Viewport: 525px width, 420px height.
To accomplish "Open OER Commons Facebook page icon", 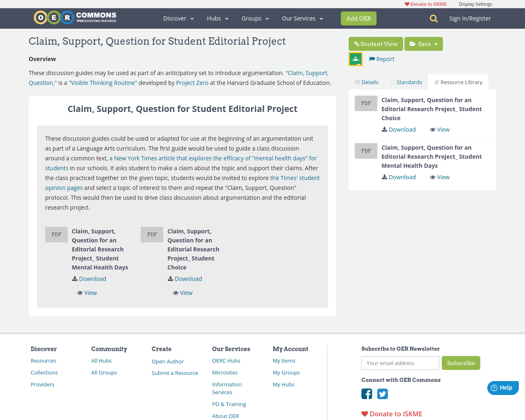I will pos(366,393).
